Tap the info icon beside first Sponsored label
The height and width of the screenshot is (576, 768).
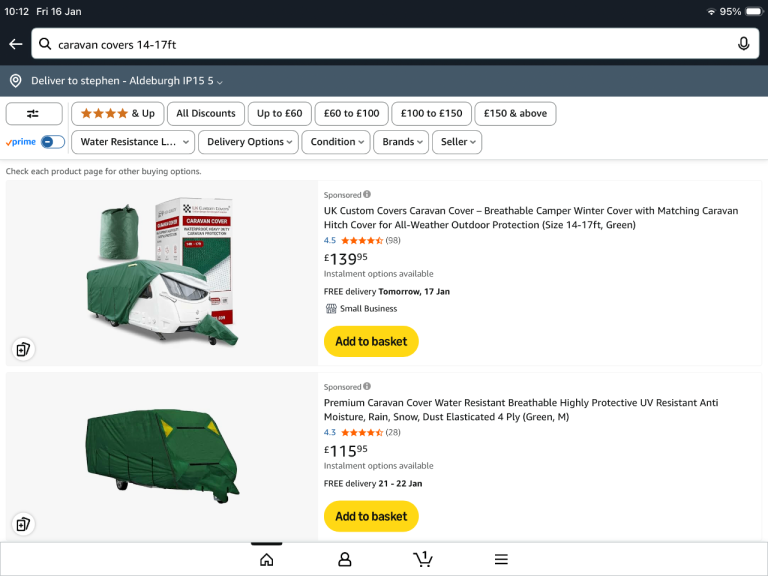pyautogui.click(x=367, y=194)
